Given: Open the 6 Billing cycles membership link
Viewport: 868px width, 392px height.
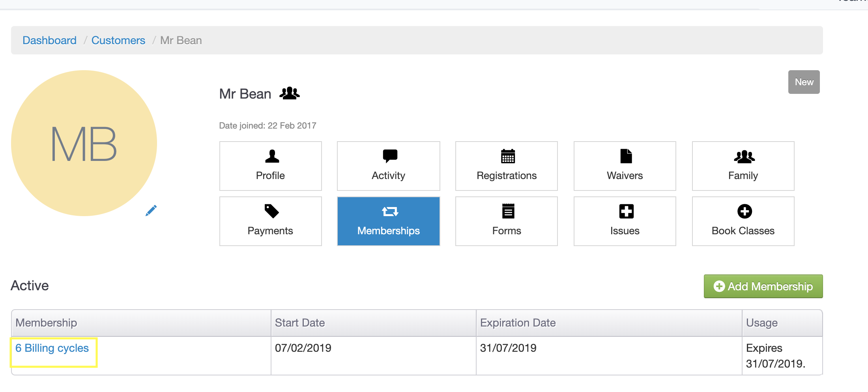Looking at the screenshot, I should pos(52,348).
